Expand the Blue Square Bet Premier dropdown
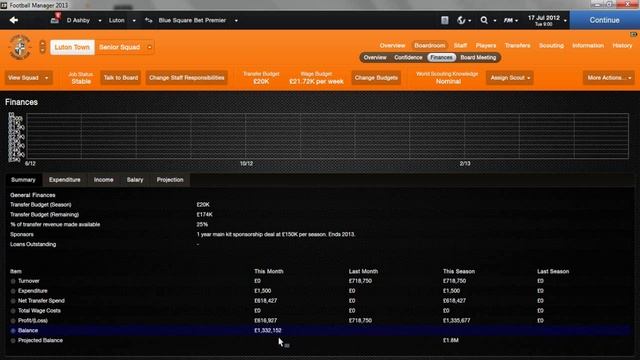 click(236, 20)
